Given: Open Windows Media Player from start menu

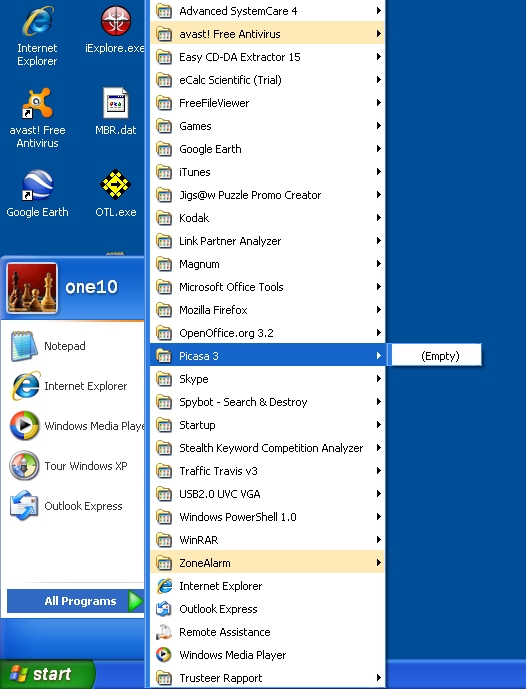Looking at the screenshot, I should 74,426.
